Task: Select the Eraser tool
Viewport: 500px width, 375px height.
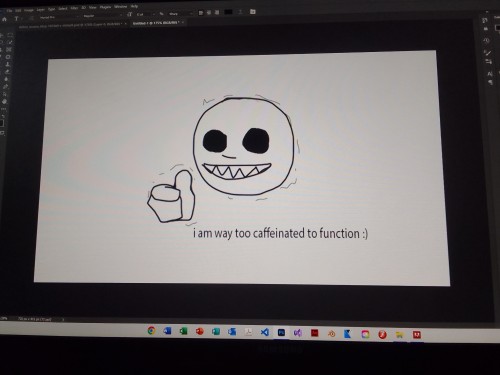Action: [7, 71]
